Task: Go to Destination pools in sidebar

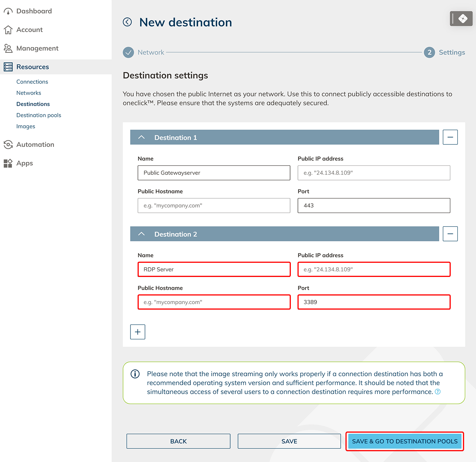Action: pyautogui.click(x=39, y=115)
